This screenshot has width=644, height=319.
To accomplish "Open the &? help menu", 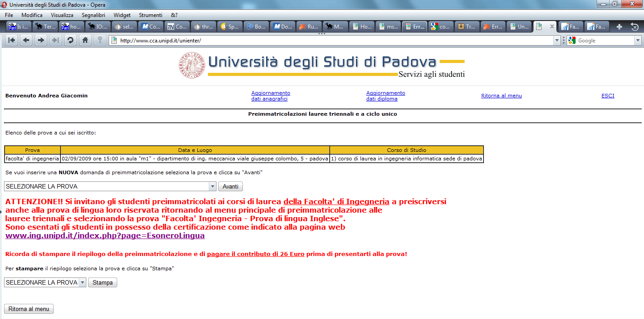I will pos(174,15).
